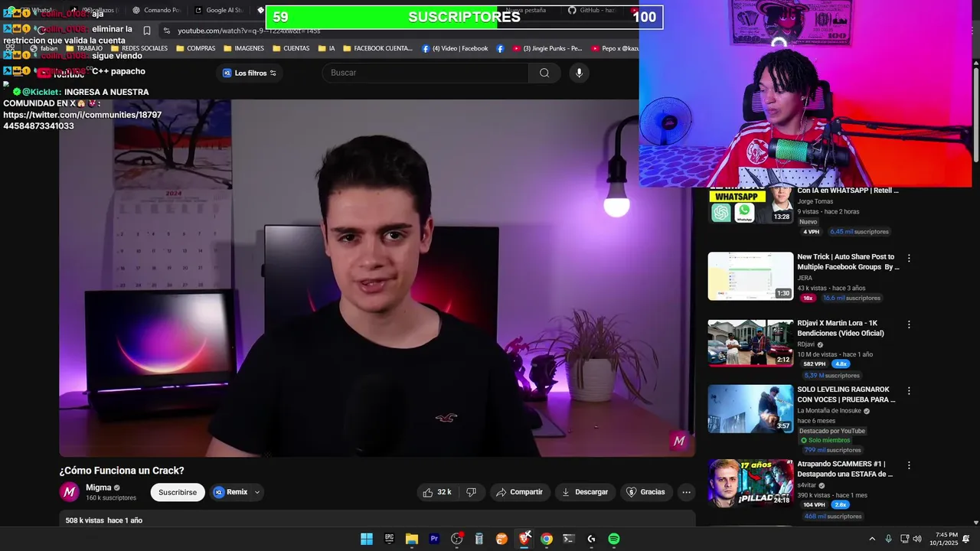Image resolution: width=980 pixels, height=551 pixels.
Task: Open the Terminal taskbar icon
Action: coord(569,539)
